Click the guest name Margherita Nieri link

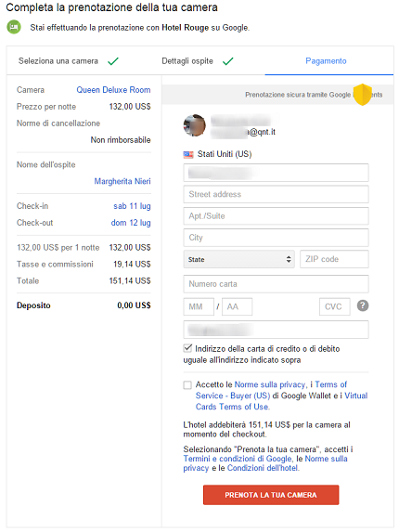point(122,181)
